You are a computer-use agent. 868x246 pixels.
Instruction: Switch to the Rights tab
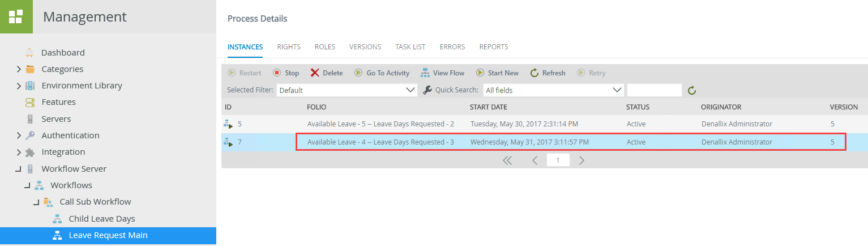tap(289, 47)
